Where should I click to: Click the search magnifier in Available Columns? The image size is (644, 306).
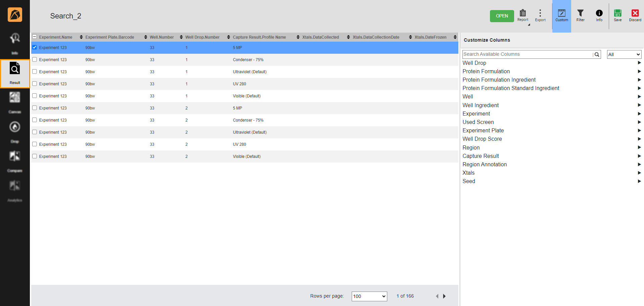tap(597, 54)
